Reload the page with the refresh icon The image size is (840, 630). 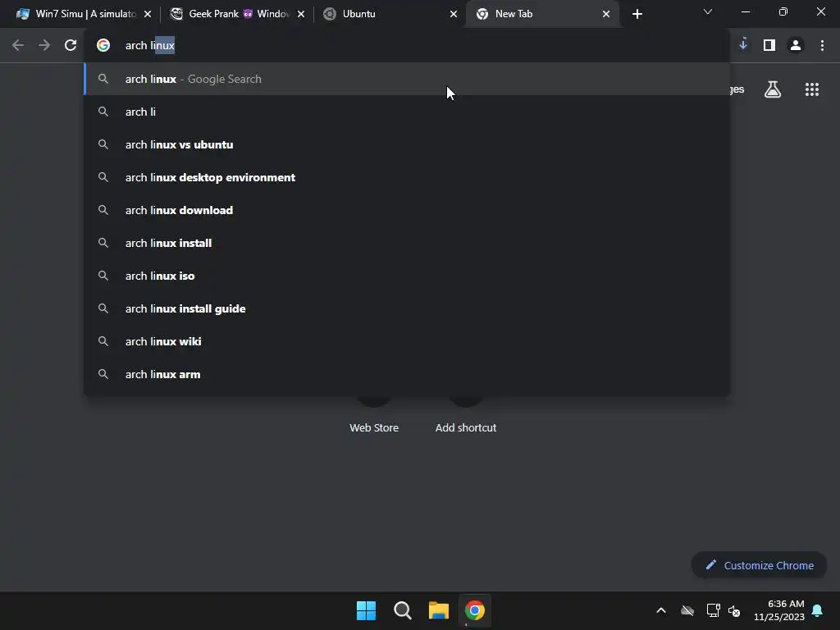tap(71, 46)
